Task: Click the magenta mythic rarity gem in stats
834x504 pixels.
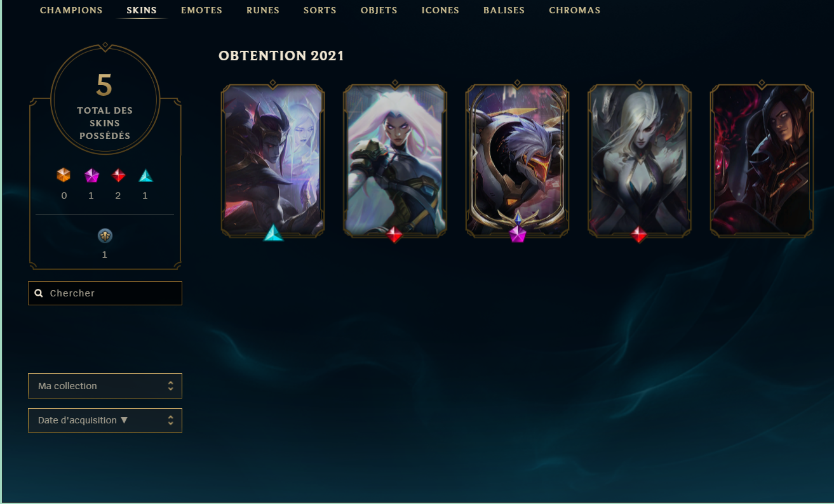Action: pos(91,176)
